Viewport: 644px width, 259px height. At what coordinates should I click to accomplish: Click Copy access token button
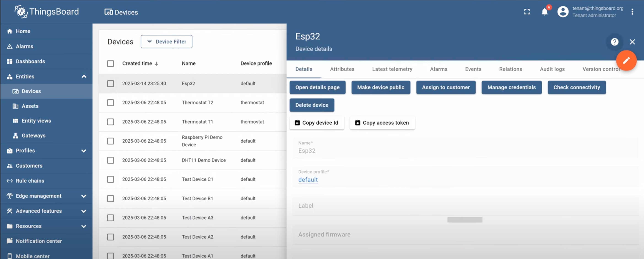(x=382, y=123)
